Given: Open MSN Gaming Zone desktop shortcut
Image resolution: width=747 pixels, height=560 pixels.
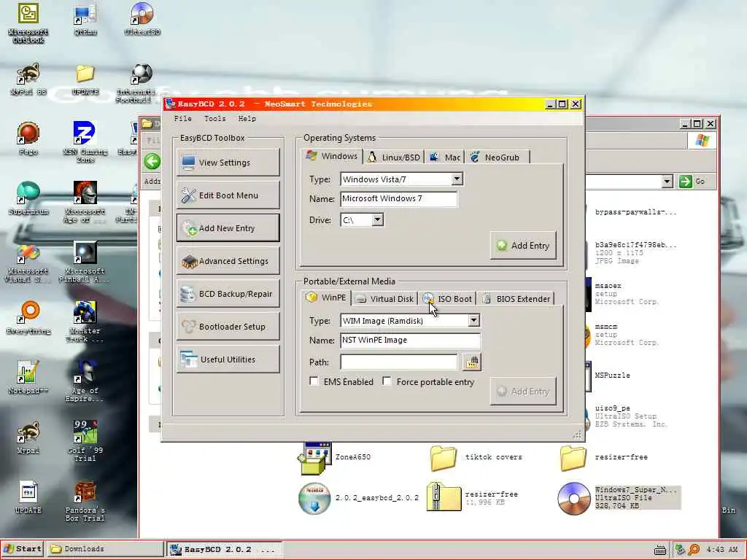Looking at the screenshot, I should coord(85,142).
